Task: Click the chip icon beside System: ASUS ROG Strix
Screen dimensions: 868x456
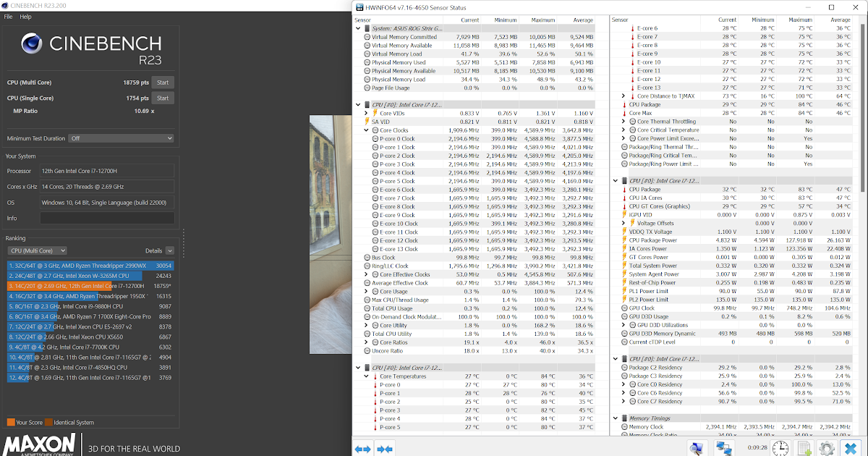Action: coord(367,28)
